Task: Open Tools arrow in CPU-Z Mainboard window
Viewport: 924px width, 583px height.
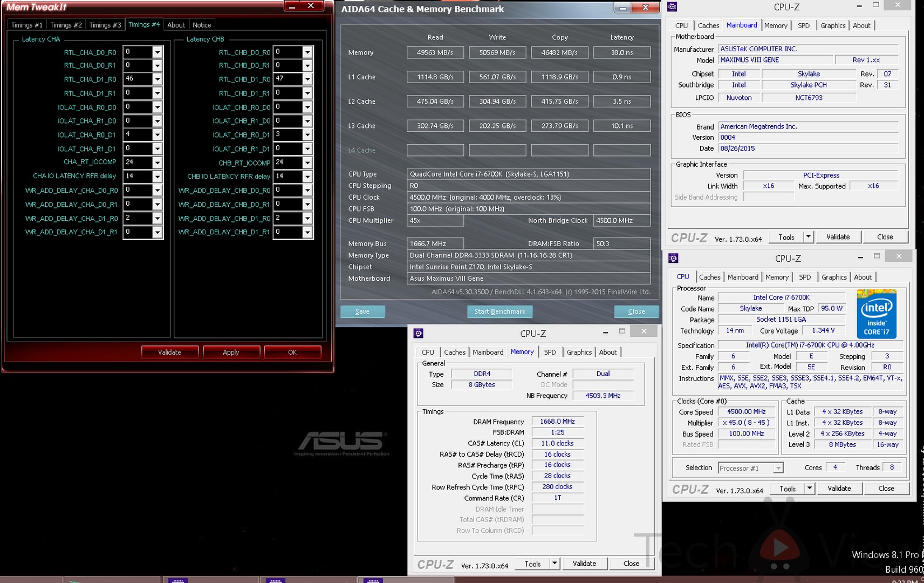Action: click(808, 236)
